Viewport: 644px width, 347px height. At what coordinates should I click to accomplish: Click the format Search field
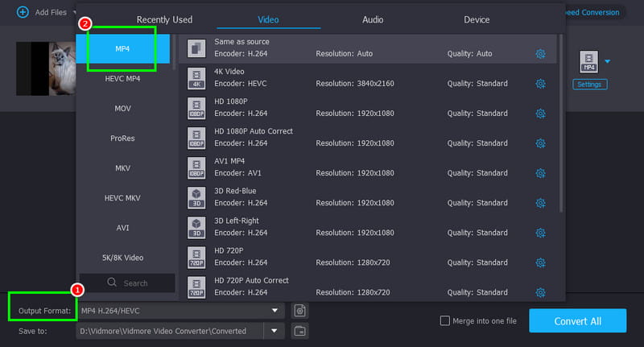pos(127,283)
